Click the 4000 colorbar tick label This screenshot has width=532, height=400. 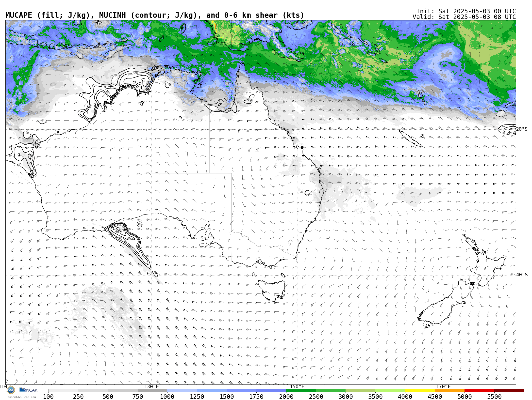pos(405,397)
